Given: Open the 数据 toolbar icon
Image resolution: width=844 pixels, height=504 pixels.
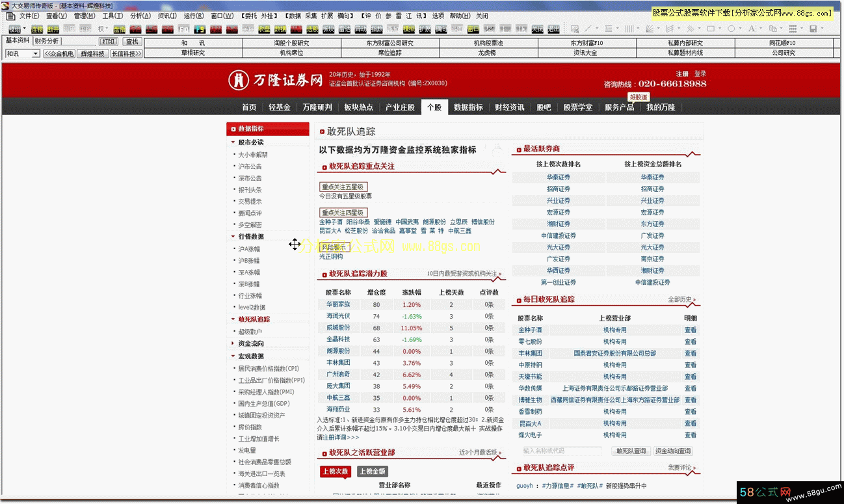Looking at the screenshot, I should [279, 29].
